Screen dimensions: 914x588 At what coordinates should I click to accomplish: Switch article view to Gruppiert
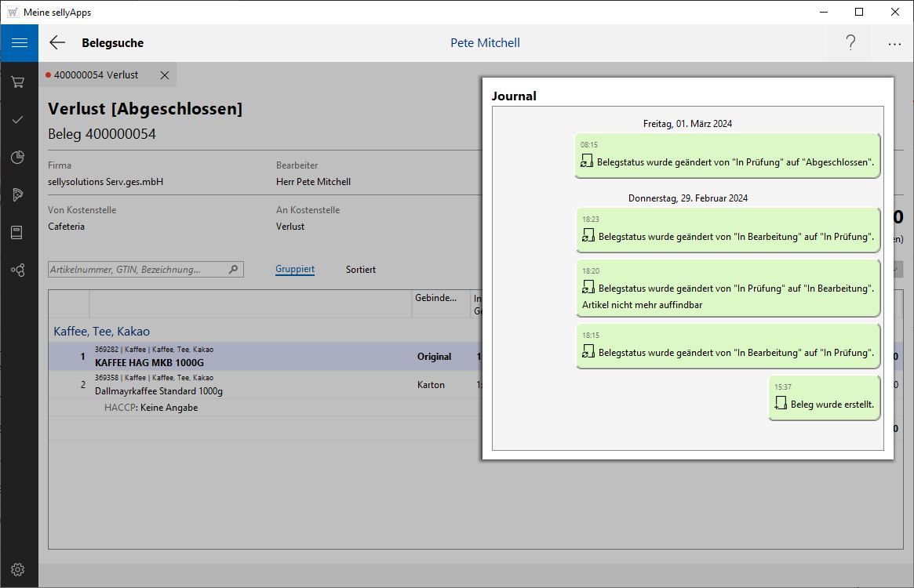coord(295,270)
